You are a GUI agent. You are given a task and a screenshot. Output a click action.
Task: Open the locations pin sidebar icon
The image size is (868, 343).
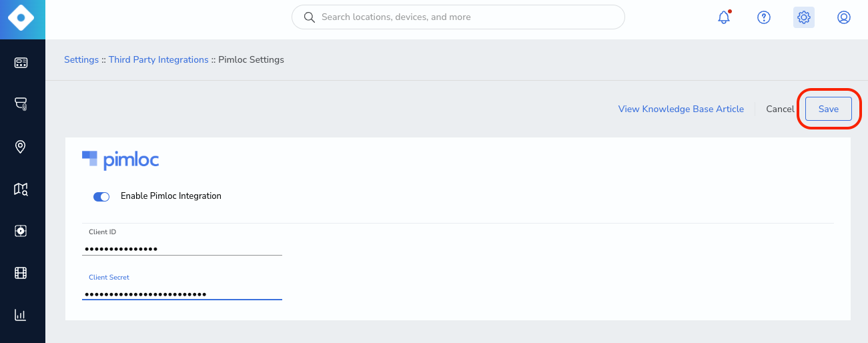click(21, 147)
